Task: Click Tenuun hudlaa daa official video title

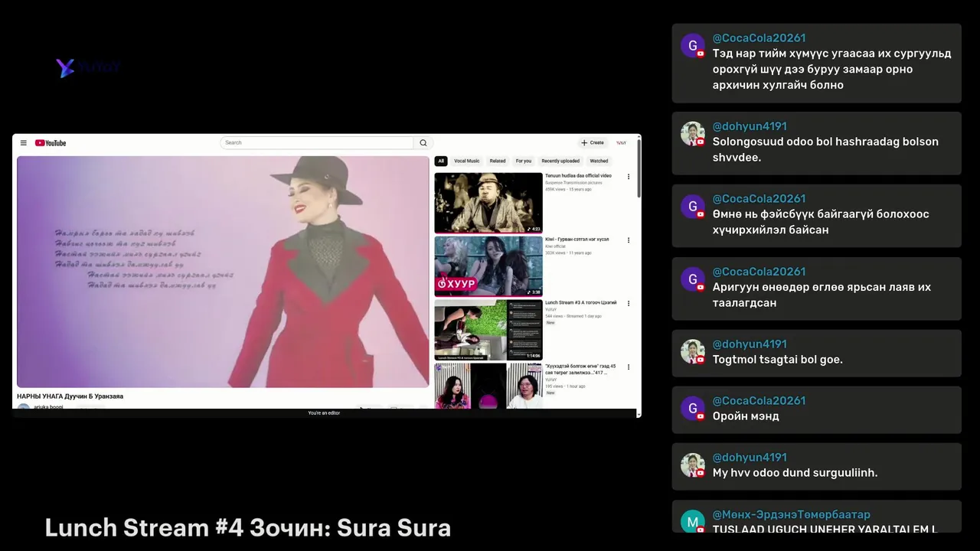Action: coord(578,176)
